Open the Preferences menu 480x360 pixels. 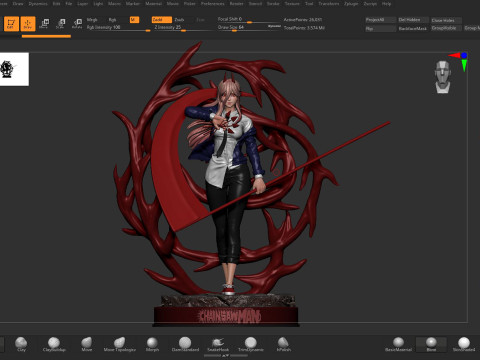click(213, 4)
